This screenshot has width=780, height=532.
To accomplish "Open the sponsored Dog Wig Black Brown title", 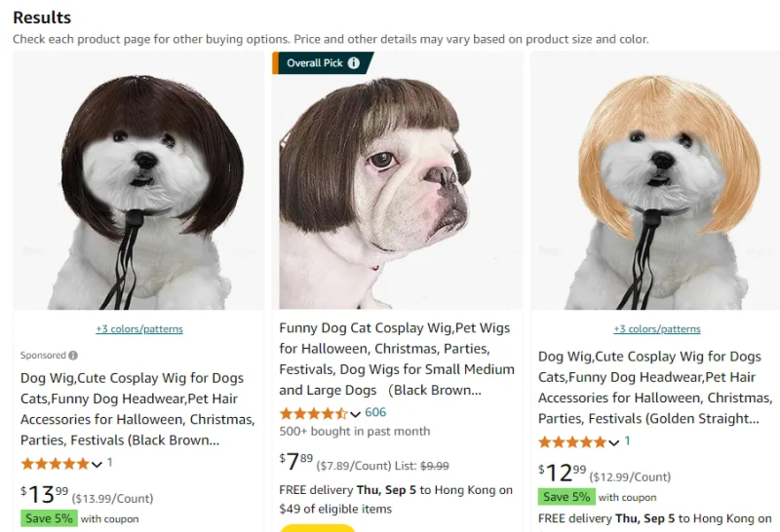I will pyautogui.click(x=132, y=408).
